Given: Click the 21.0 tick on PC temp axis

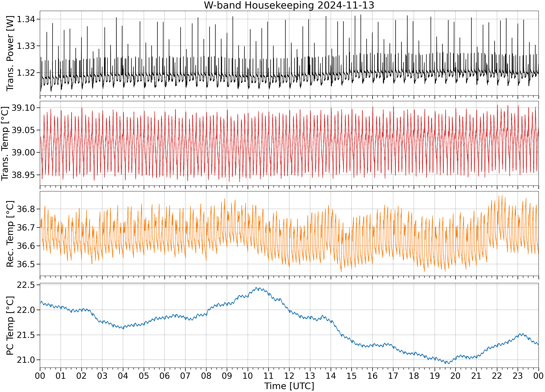Looking at the screenshot, I should [x=26, y=360].
